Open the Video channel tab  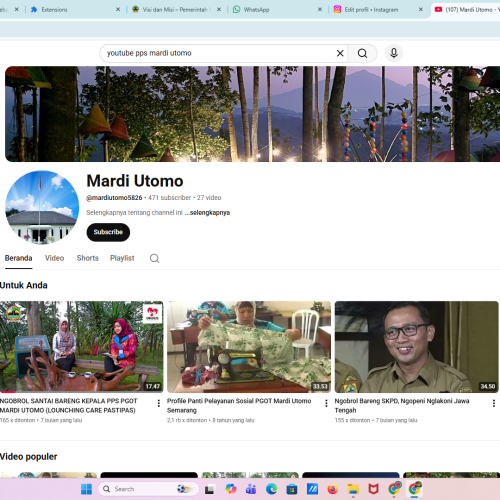click(54, 258)
